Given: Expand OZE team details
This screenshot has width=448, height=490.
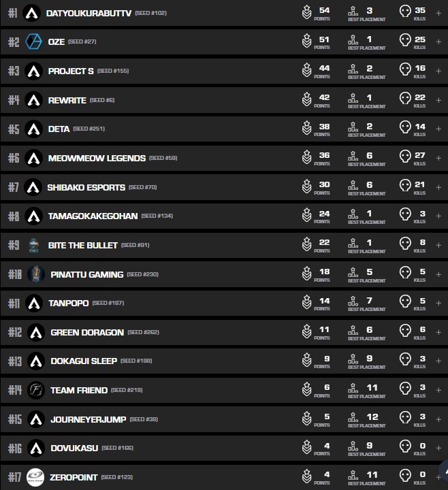Looking at the screenshot, I should 438,42.
